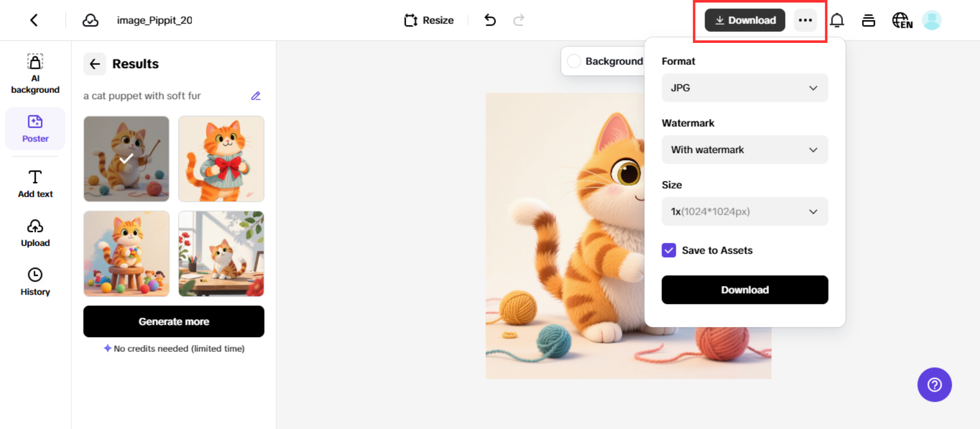This screenshot has width=980, height=429.
Task: Switch to the AI background tool
Action: 35,74
